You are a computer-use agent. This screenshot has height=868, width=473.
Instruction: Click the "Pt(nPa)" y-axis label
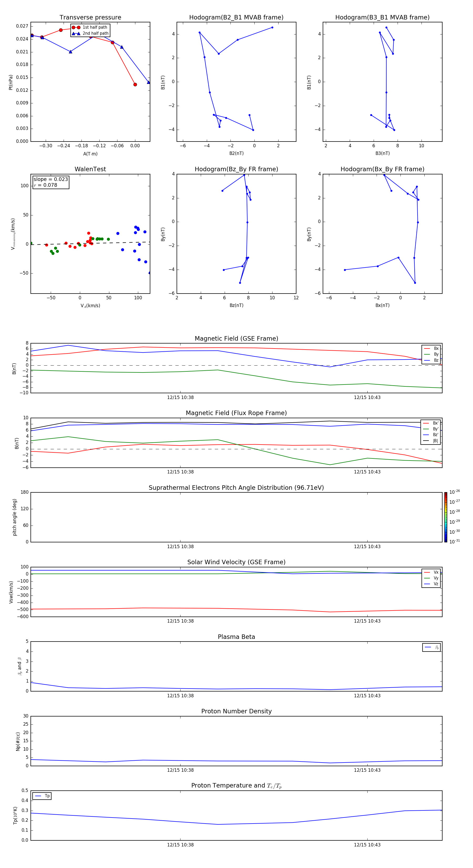point(11,82)
